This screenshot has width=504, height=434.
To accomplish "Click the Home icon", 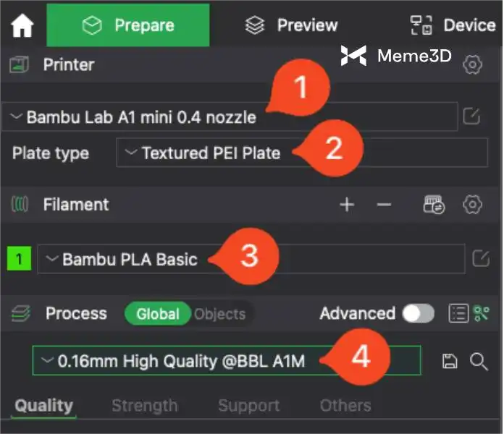I will (22, 26).
